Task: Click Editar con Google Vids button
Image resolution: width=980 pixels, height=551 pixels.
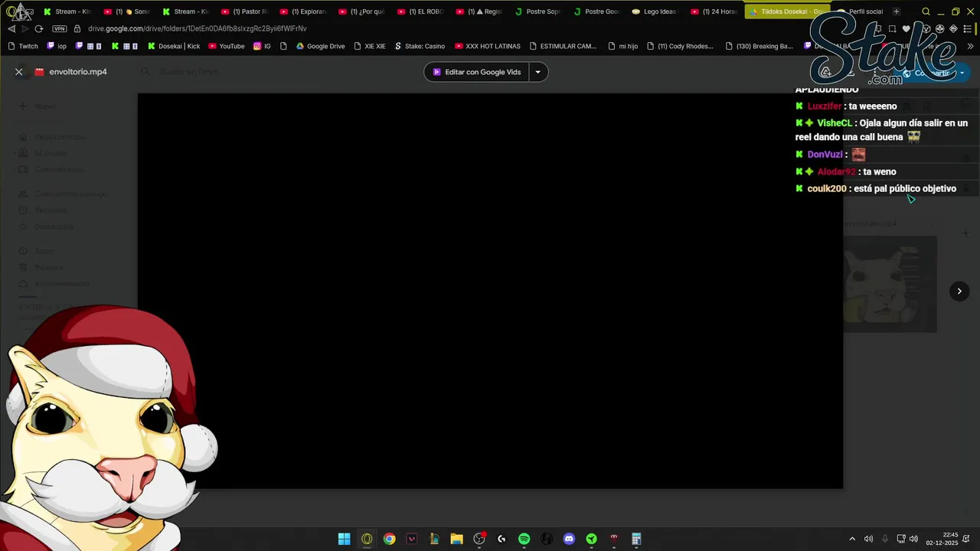Action: [475, 72]
